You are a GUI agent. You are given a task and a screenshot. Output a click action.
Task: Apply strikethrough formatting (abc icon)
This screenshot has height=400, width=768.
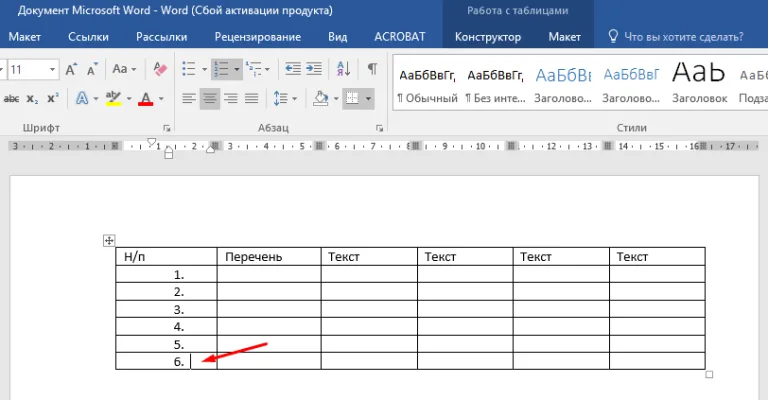(x=11, y=99)
